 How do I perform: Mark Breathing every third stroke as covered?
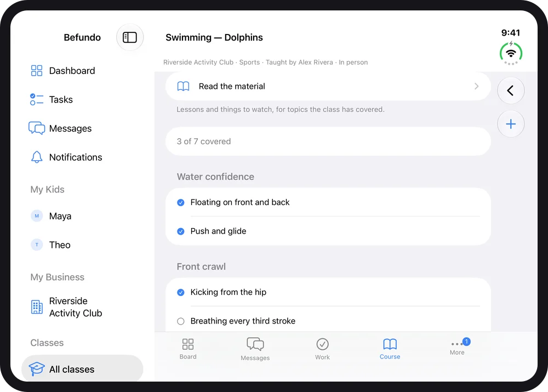[181, 321]
